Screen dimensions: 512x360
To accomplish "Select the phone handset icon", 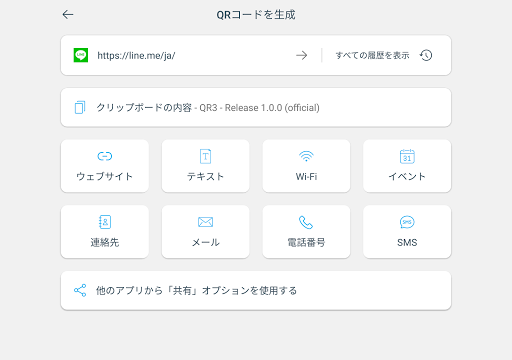I will [306, 222].
